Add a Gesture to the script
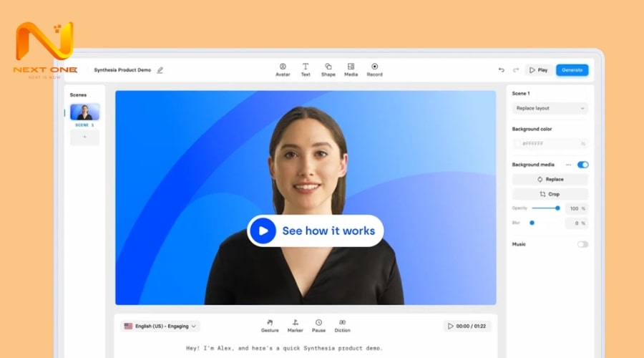 click(270, 323)
